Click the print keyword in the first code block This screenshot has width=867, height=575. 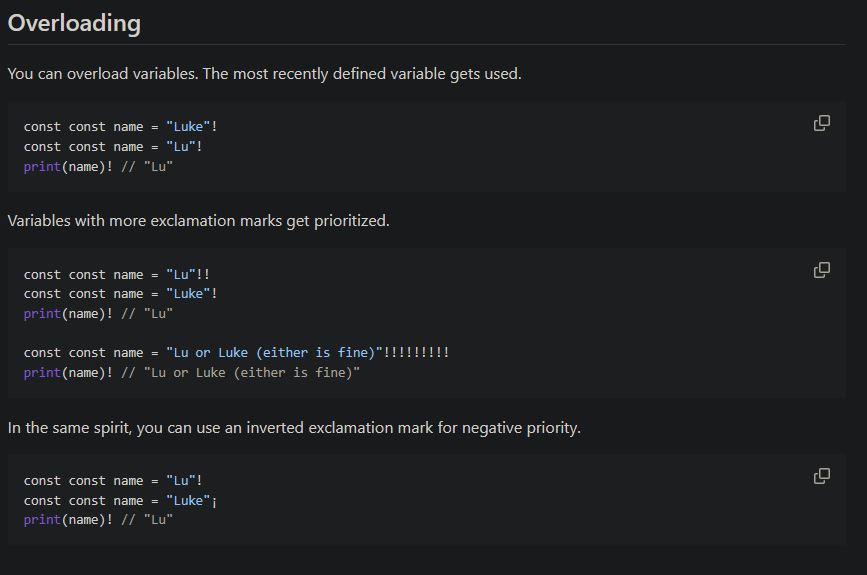point(42,166)
